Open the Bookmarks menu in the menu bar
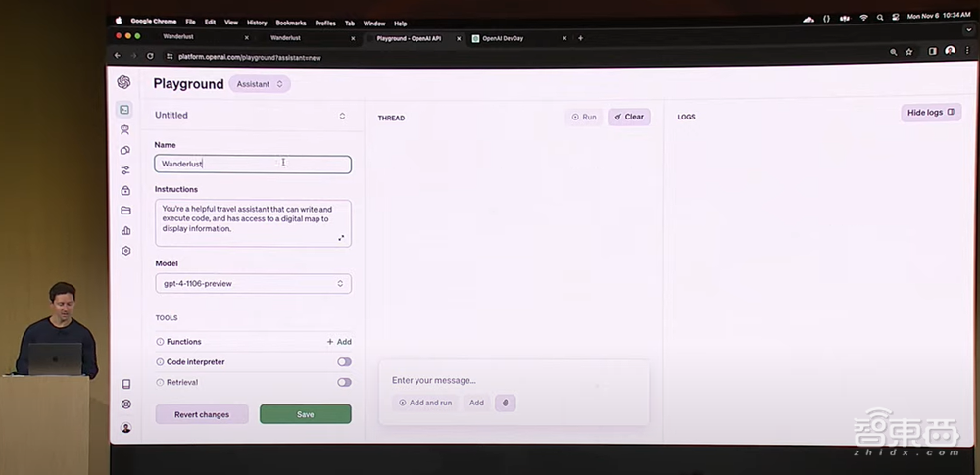Screen dimensions: 980x475 (x=291, y=22)
